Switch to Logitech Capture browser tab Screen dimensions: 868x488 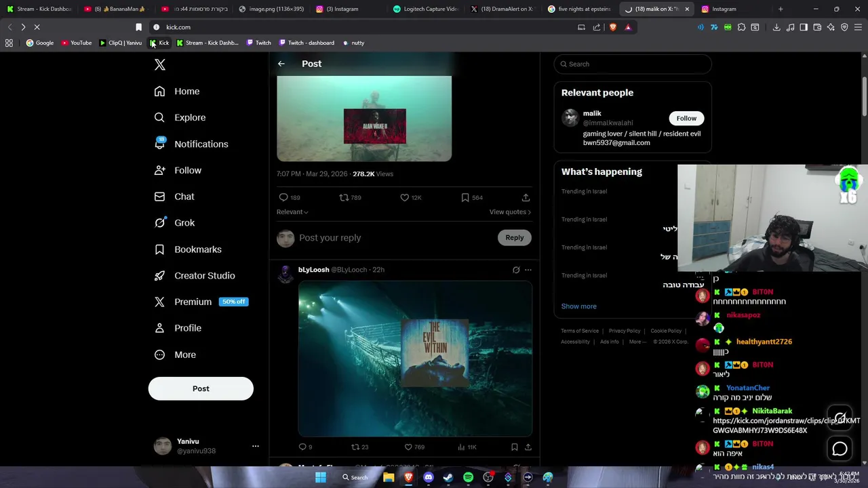425,9
